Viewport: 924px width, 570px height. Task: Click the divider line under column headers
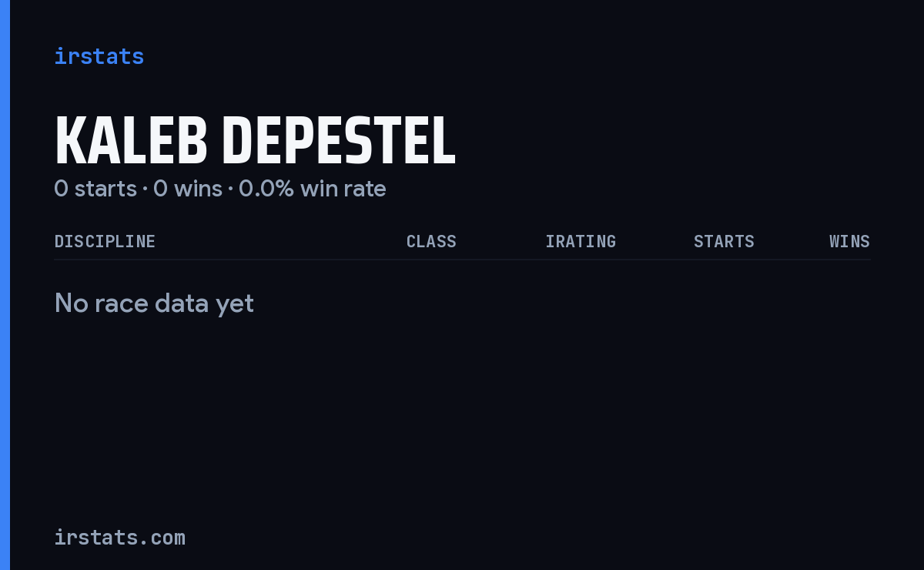pos(462,260)
